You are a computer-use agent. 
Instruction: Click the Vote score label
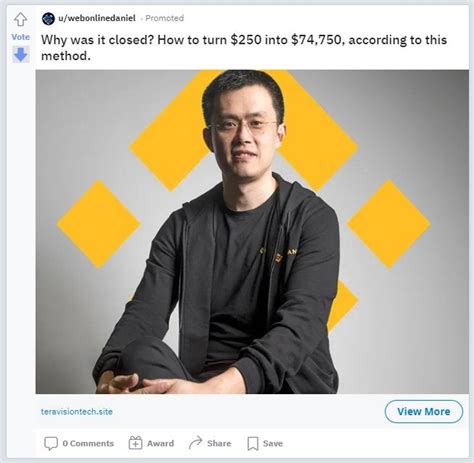(21, 37)
